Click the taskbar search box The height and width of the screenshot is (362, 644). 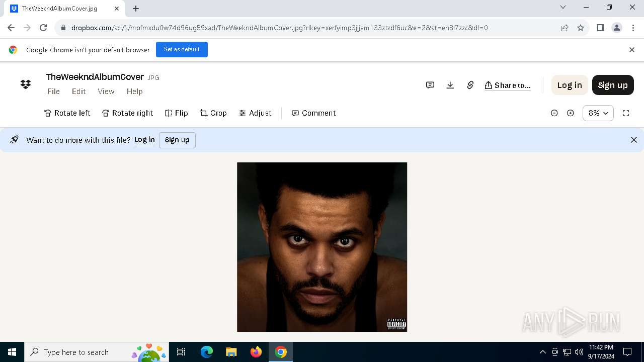pos(97,352)
